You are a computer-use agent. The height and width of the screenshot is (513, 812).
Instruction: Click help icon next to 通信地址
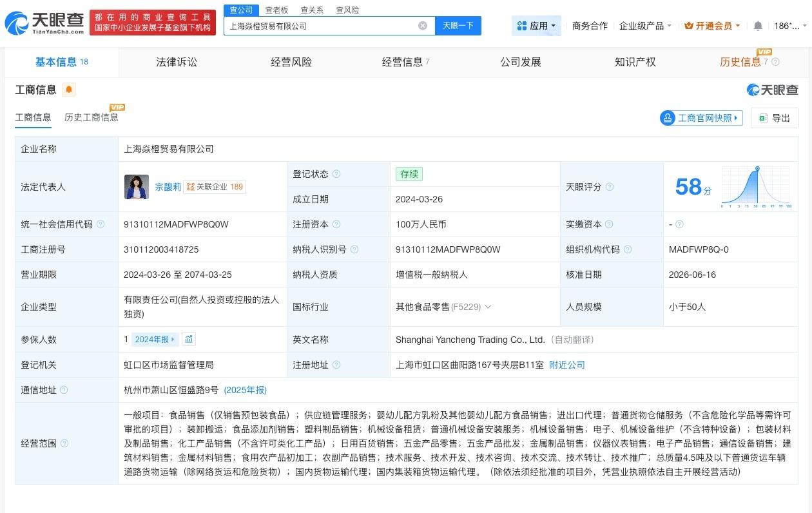pyautogui.click(x=63, y=390)
